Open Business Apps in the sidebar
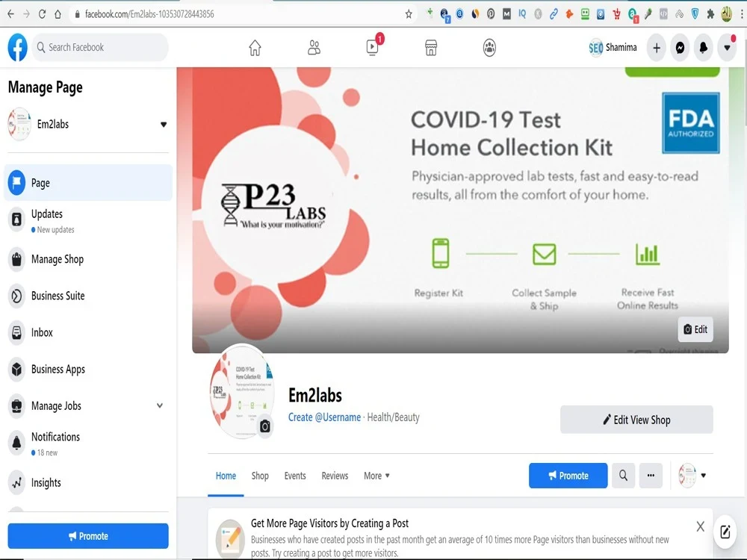 (x=88, y=369)
